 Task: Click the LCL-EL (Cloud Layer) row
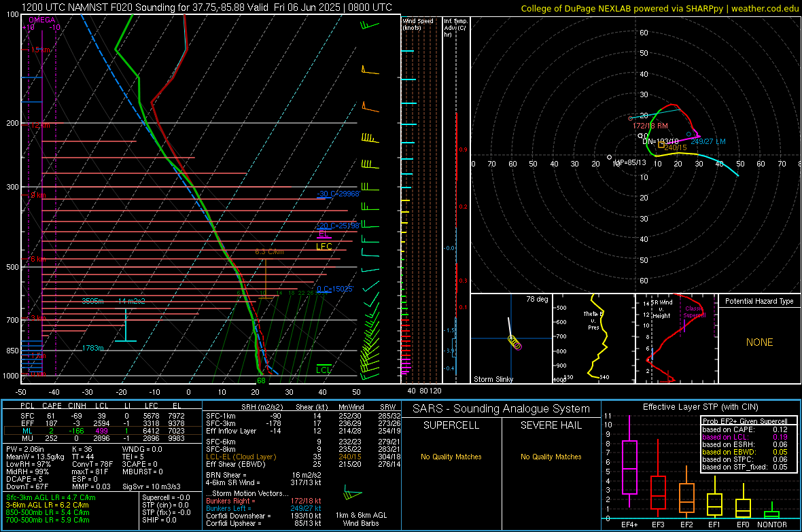coord(302,457)
